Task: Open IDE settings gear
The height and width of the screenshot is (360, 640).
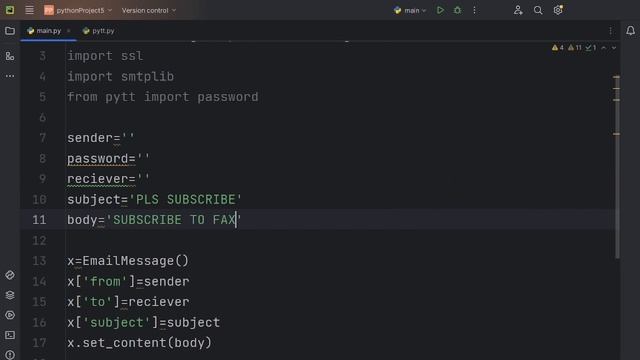Action: tap(558, 10)
